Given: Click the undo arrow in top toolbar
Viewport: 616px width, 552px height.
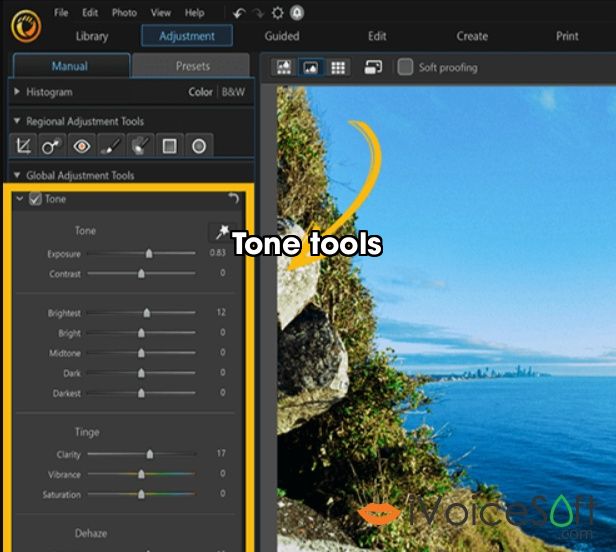Looking at the screenshot, I should point(239,13).
